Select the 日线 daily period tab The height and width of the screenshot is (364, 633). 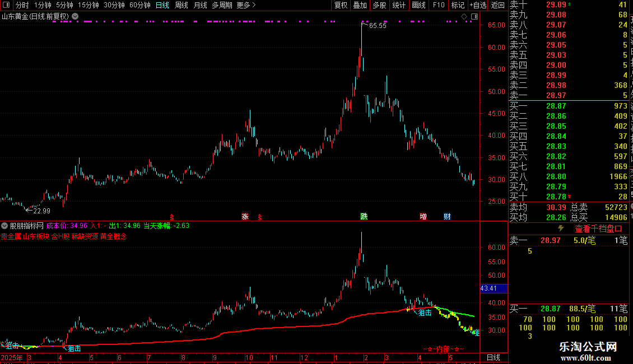(162, 5)
